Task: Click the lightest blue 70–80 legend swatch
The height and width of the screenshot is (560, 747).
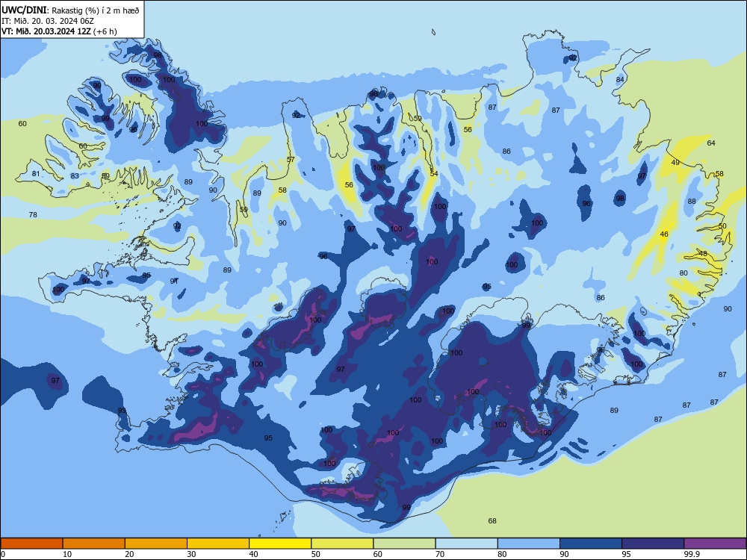Action: pyautogui.click(x=466, y=544)
